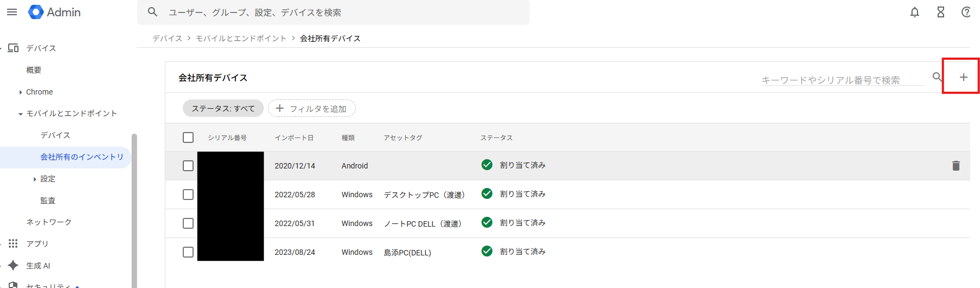
Task: Click the フィルタを追加 button
Action: tap(312, 109)
